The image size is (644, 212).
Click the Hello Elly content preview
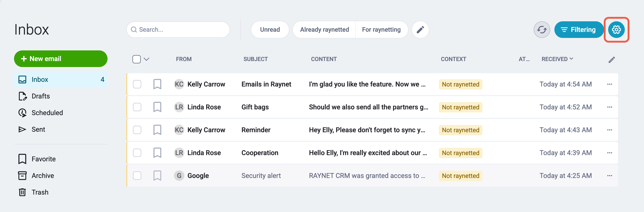click(x=368, y=153)
